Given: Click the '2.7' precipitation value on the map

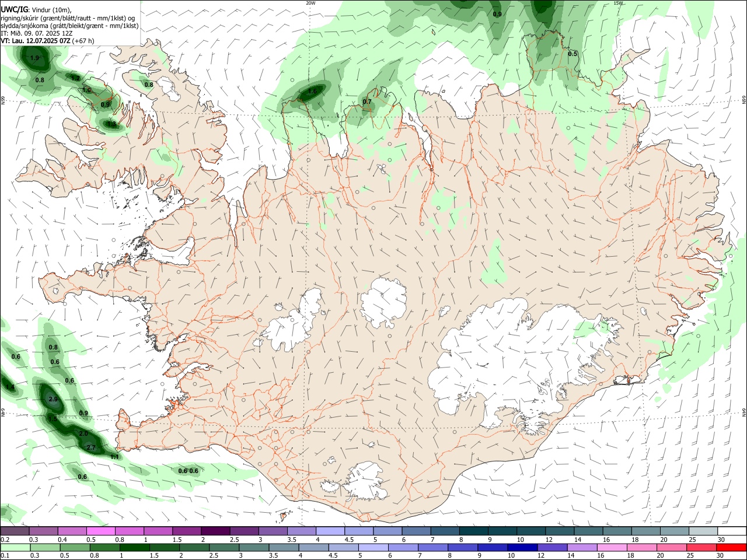Looking at the screenshot, I should pyautogui.click(x=91, y=447).
